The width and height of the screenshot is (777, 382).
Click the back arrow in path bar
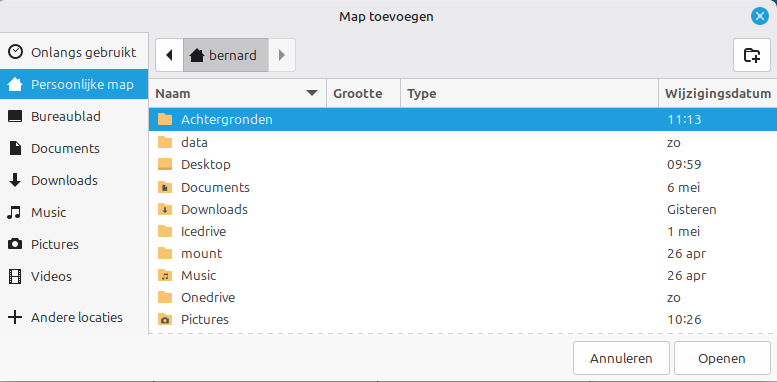(x=169, y=55)
